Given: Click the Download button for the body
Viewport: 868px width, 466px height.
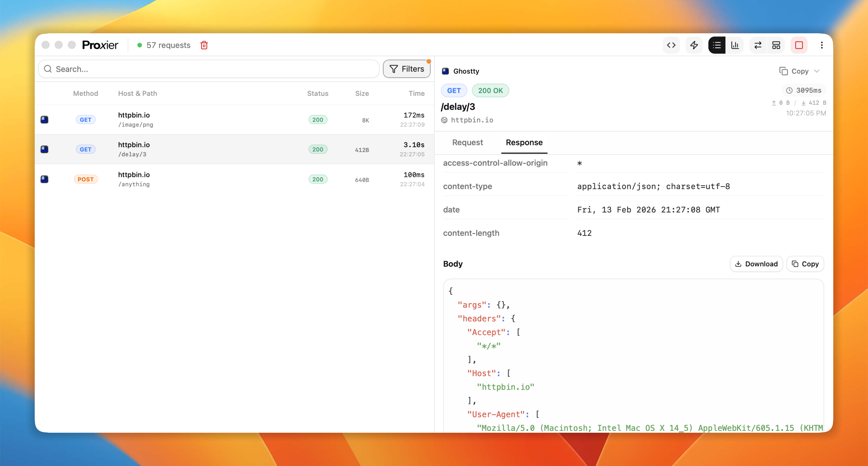Looking at the screenshot, I should [756, 264].
